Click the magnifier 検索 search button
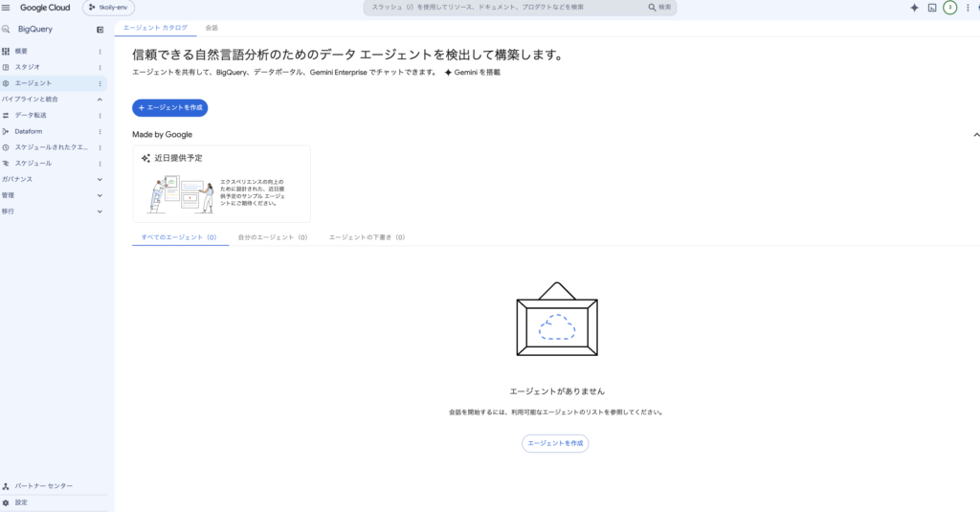The height and width of the screenshot is (512, 980). point(659,8)
